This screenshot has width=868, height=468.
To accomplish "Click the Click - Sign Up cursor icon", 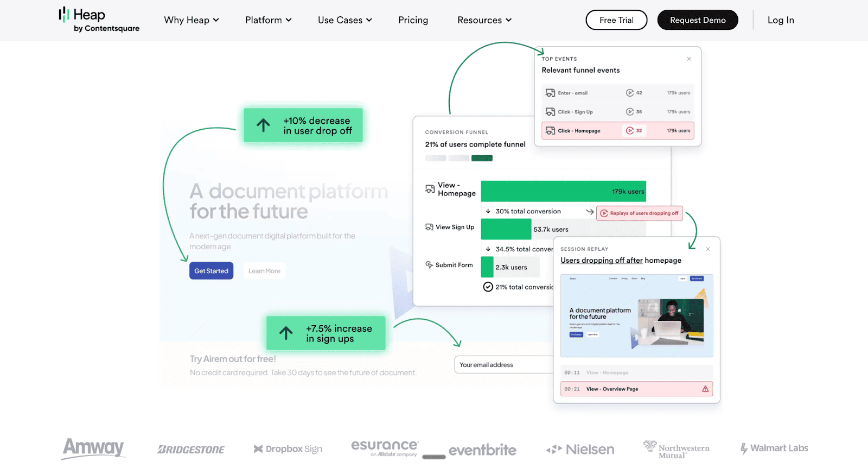I will 550,112.
